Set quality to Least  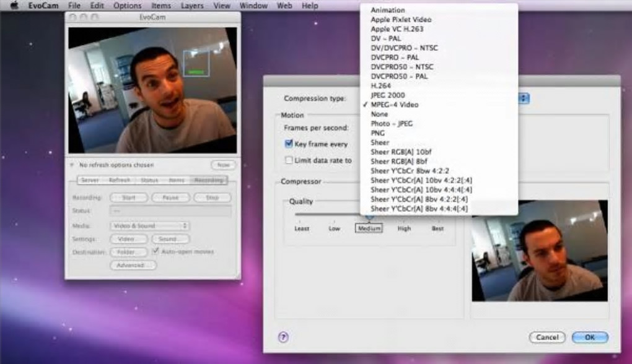point(302,228)
